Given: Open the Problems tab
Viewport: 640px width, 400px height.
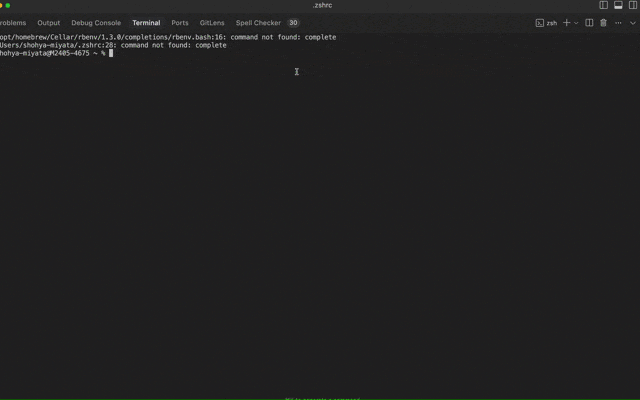Looking at the screenshot, I should tap(13, 23).
